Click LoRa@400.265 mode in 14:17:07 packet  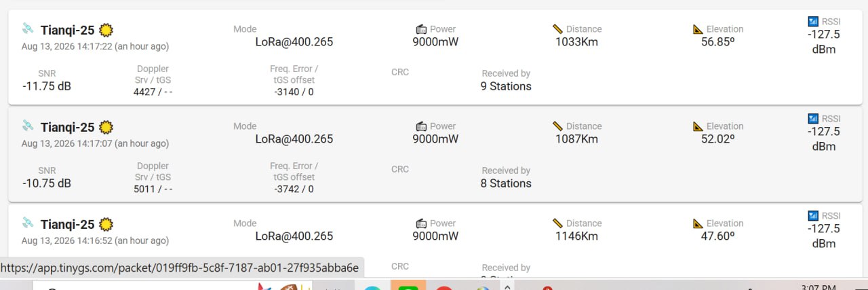coord(294,139)
